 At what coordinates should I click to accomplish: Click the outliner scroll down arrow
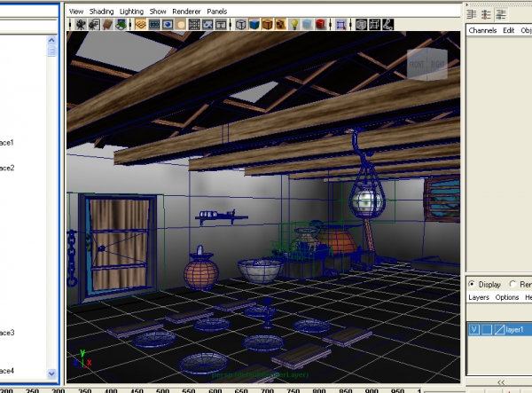[51, 373]
